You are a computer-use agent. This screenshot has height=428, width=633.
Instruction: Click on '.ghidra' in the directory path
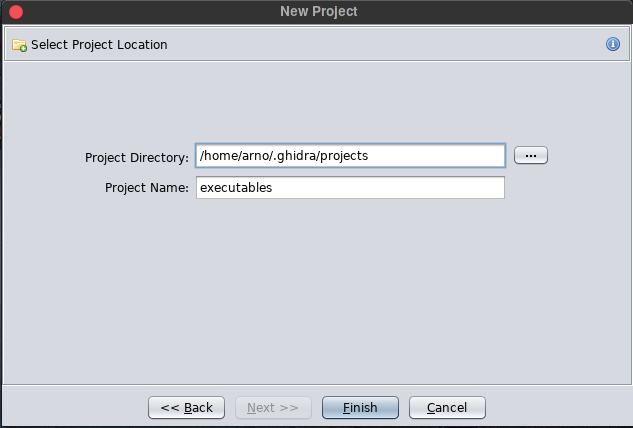tap(295, 156)
